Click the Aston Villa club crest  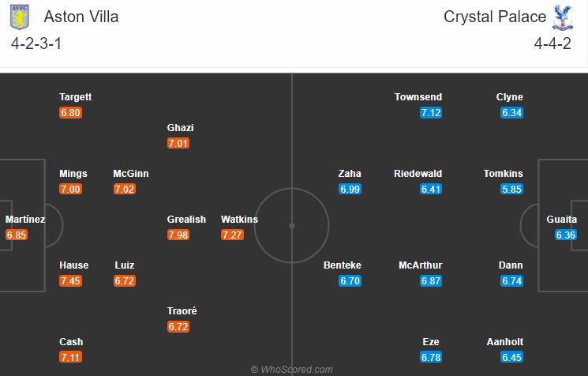point(19,17)
